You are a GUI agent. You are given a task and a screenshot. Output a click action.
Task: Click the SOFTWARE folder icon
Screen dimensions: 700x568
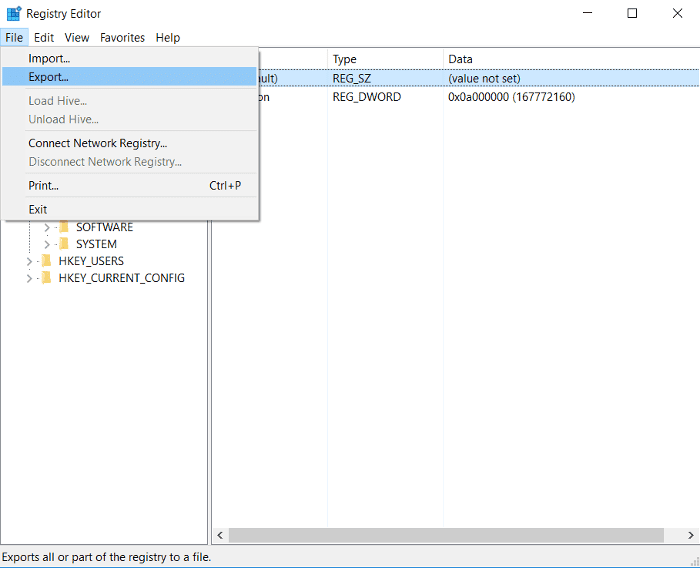(63, 227)
